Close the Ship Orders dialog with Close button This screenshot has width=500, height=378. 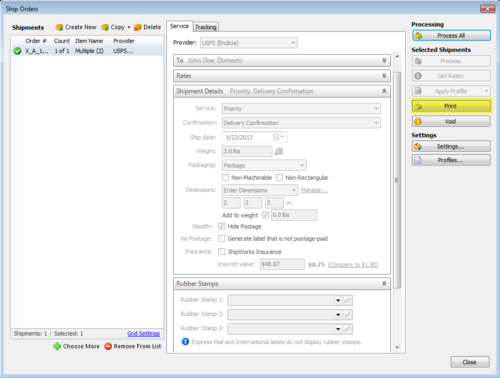(470, 362)
